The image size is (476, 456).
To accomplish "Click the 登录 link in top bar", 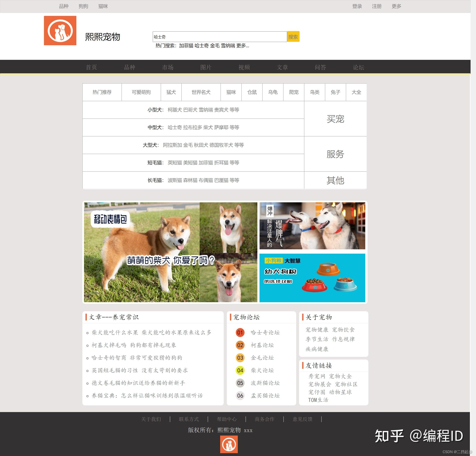I will (x=357, y=6).
